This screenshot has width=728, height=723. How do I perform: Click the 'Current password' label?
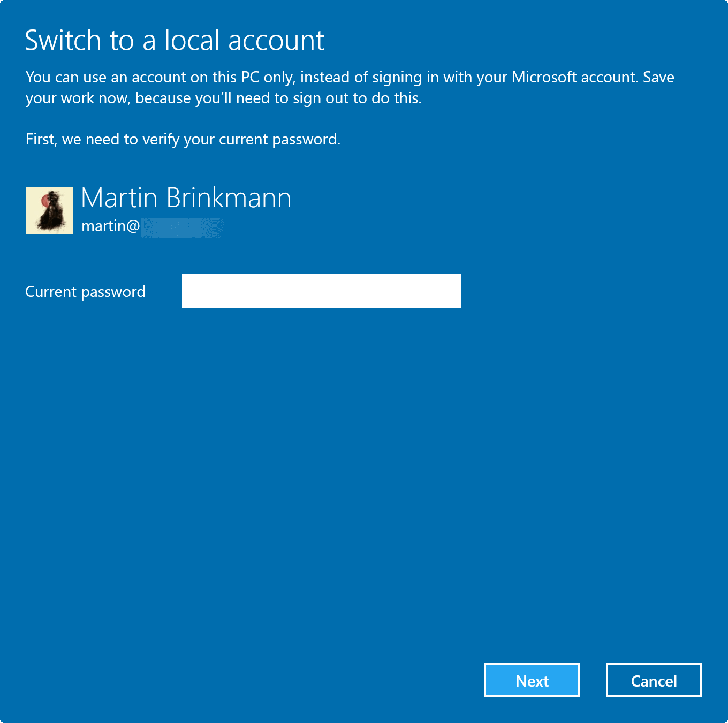click(85, 292)
